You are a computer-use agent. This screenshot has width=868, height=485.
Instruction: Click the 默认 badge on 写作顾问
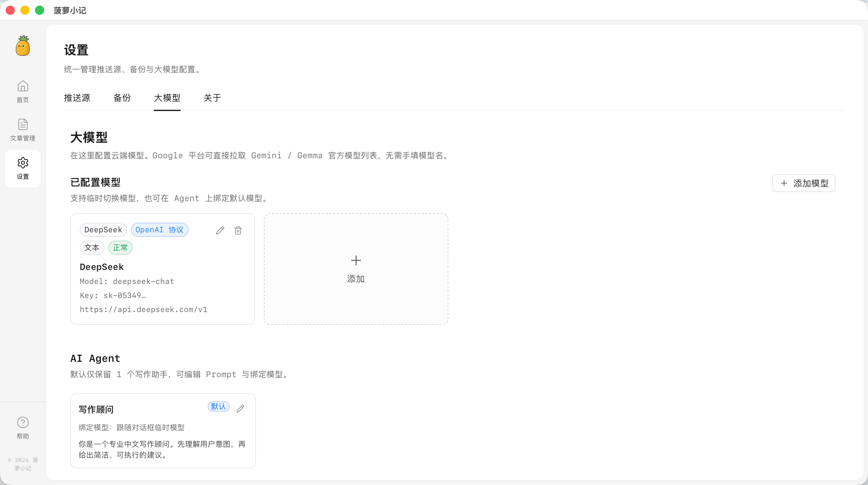(x=218, y=407)
